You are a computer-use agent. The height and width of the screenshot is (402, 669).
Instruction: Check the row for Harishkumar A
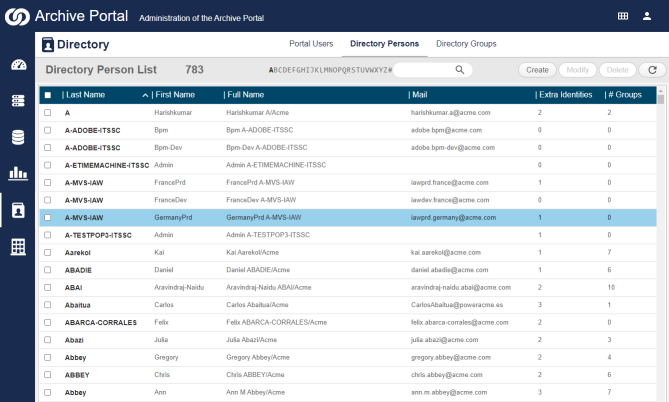click(48, 113)
